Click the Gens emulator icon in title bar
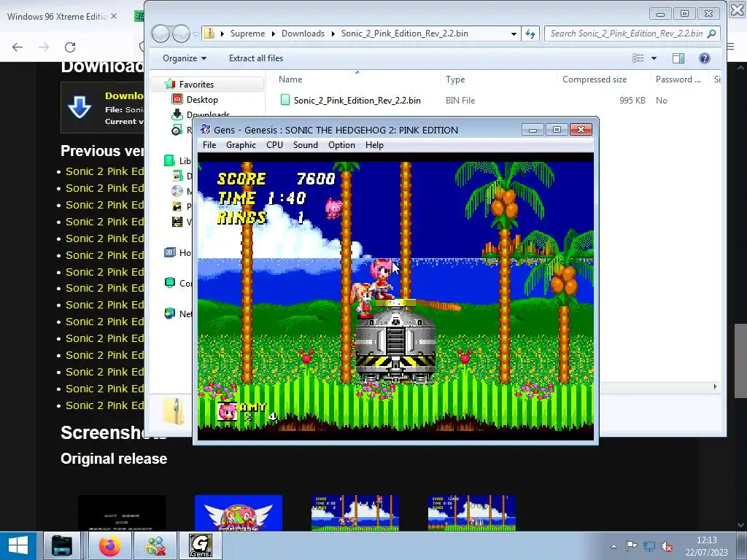747x560 pixels. (x=205, y=130)
